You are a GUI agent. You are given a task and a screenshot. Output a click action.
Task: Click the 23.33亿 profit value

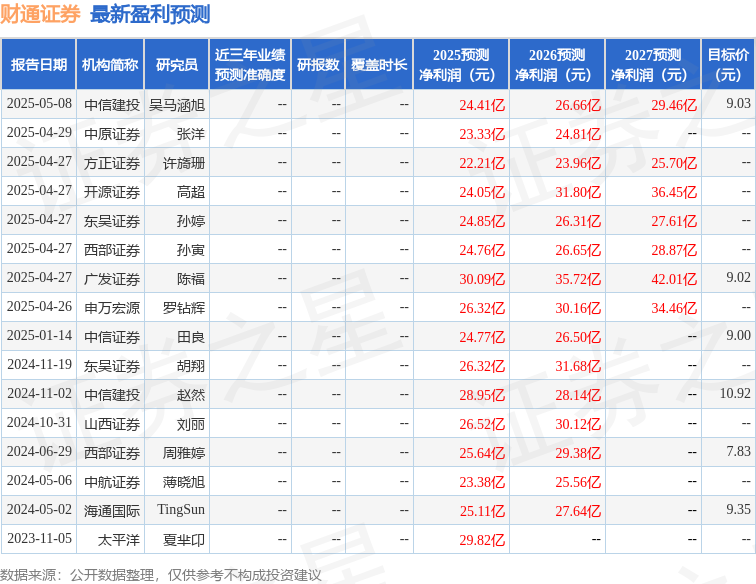point(482,134)
